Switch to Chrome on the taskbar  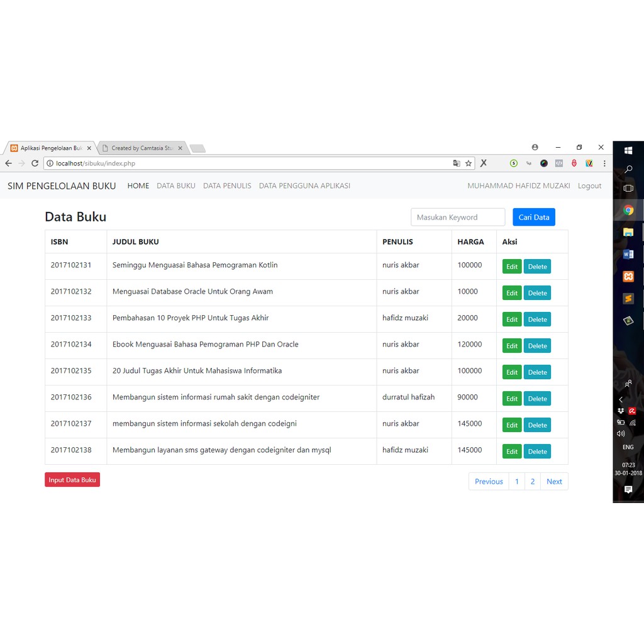628,210
